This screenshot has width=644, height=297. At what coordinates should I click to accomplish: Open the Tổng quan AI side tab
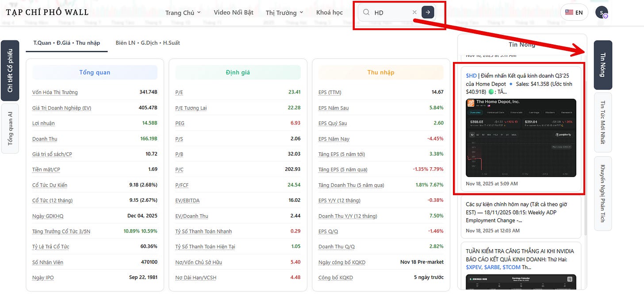[x=10, y=128]
